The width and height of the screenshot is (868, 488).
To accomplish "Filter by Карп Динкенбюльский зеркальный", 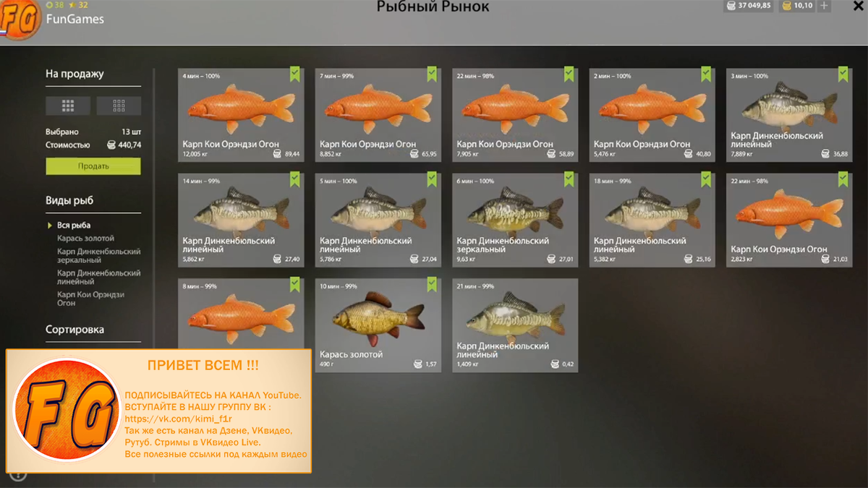I will point(99,256).
